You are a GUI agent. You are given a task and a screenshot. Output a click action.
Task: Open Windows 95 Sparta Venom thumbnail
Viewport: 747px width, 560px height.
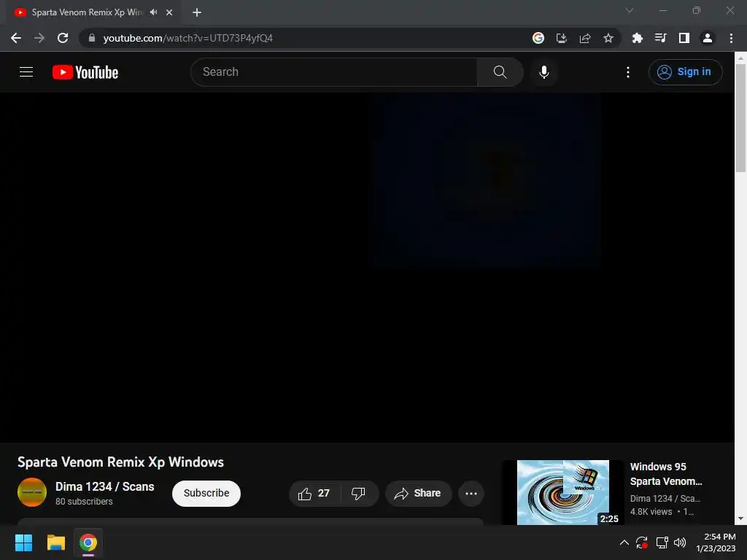563,492
